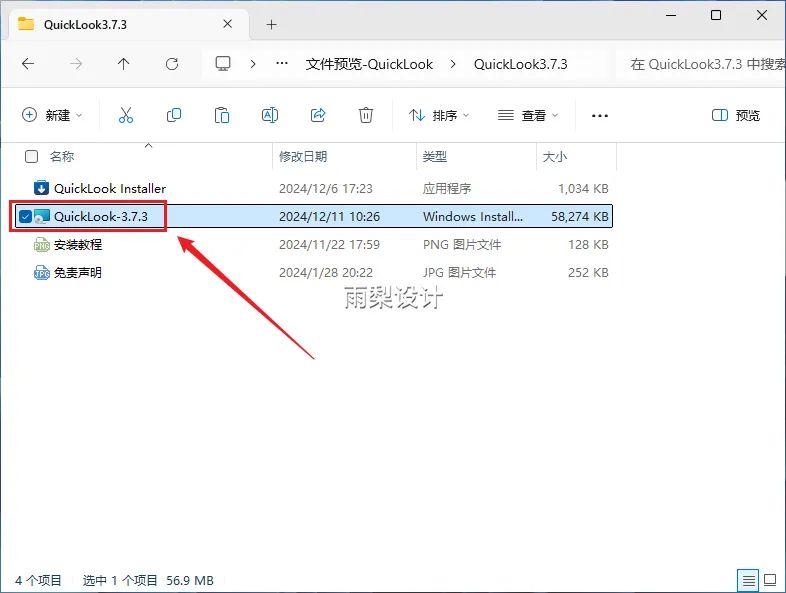Click the 2024/12/11 10:26 date cell
Viewport: 786px width, 593px height.
point(329,217)
